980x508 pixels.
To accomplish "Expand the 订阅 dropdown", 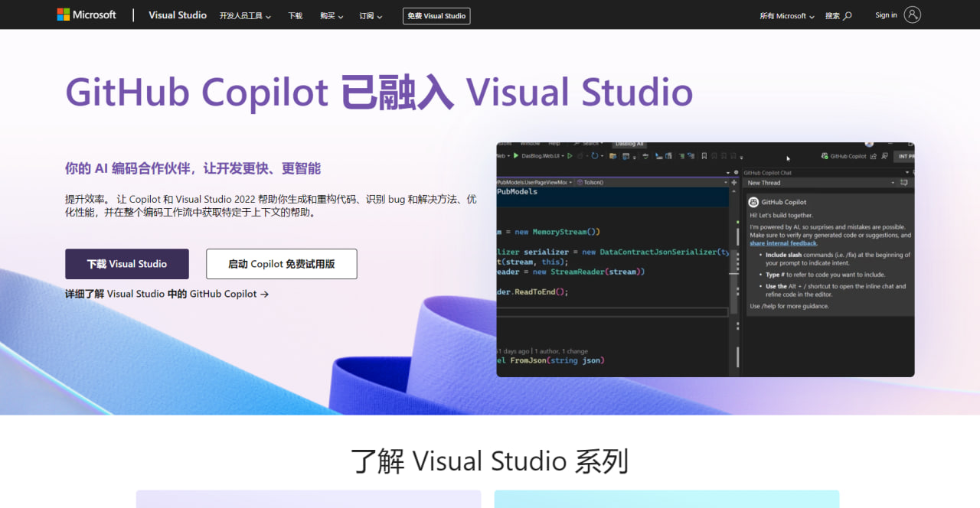I will click(371, 15).
